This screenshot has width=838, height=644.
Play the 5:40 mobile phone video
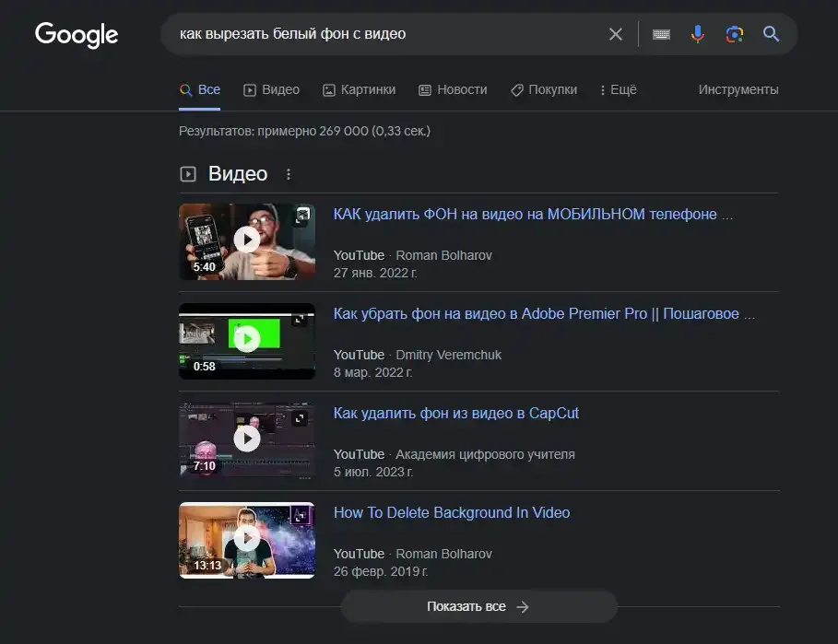coord(247,241)
